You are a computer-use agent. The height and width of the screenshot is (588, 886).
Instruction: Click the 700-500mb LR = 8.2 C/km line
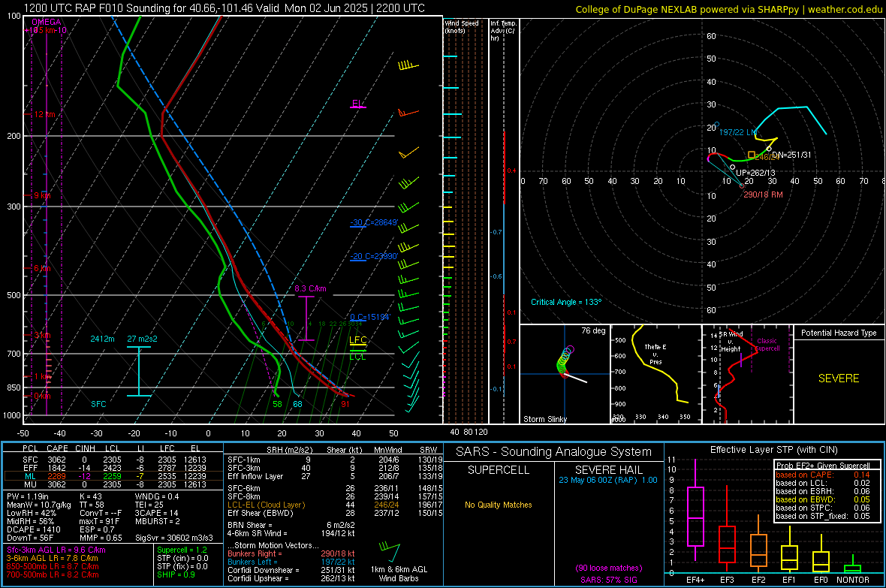[x=53, y=574]
